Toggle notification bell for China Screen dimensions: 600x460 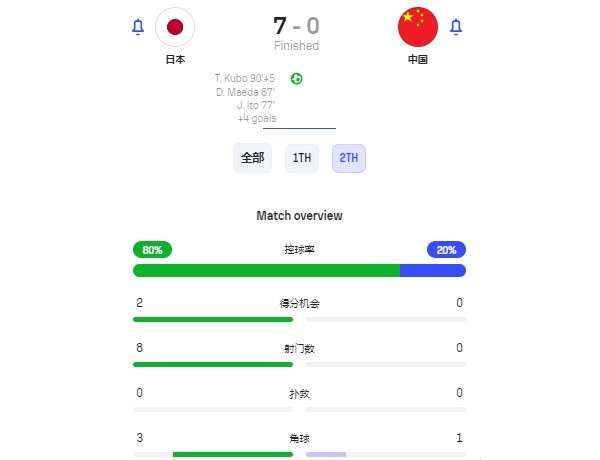pos(455,27)
